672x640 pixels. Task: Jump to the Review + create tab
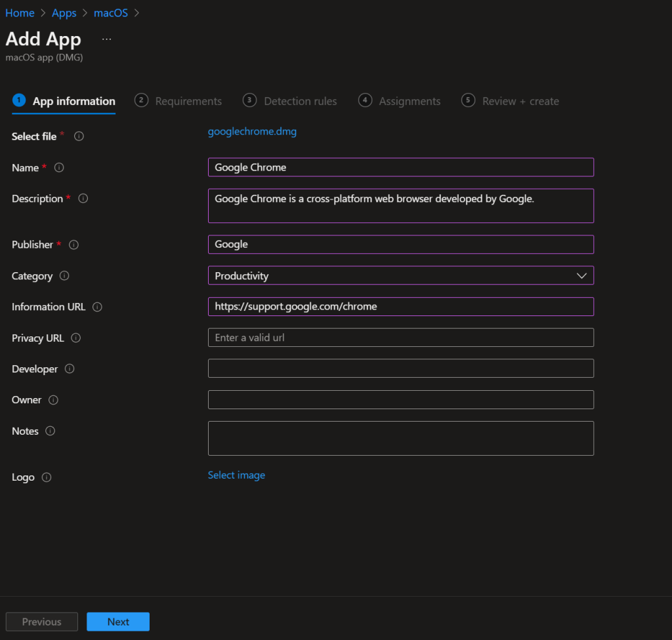point(511,101)
